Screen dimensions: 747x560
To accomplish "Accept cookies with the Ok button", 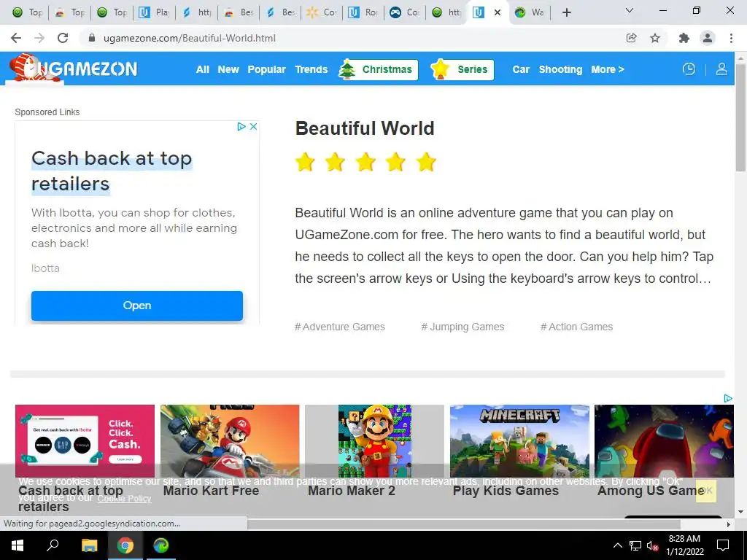I will pyautogui.click(x=705, y=490).
